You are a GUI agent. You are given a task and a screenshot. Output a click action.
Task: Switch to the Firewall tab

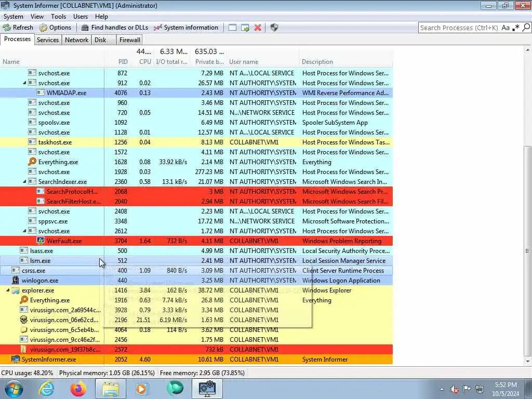click(x=129, y=39)
